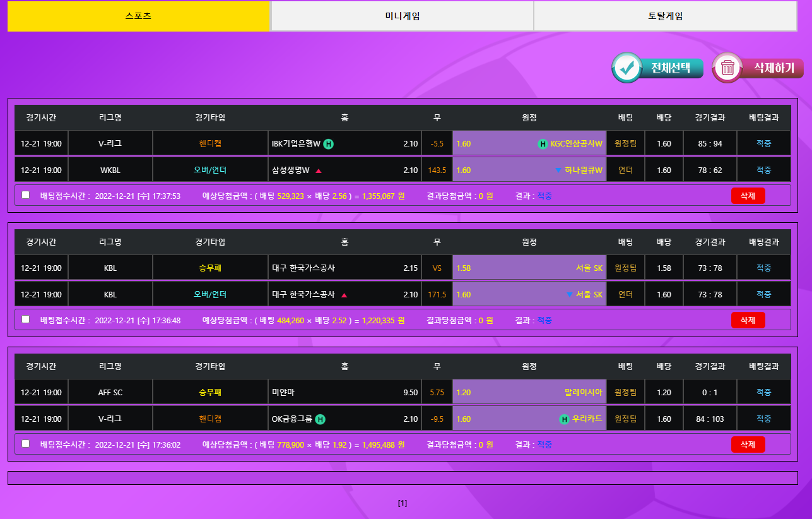The height and width of the screenshot is (519, 812).
Task: Click the H icon beside KGC인삼공사W
Action: (x=543, y=144)
